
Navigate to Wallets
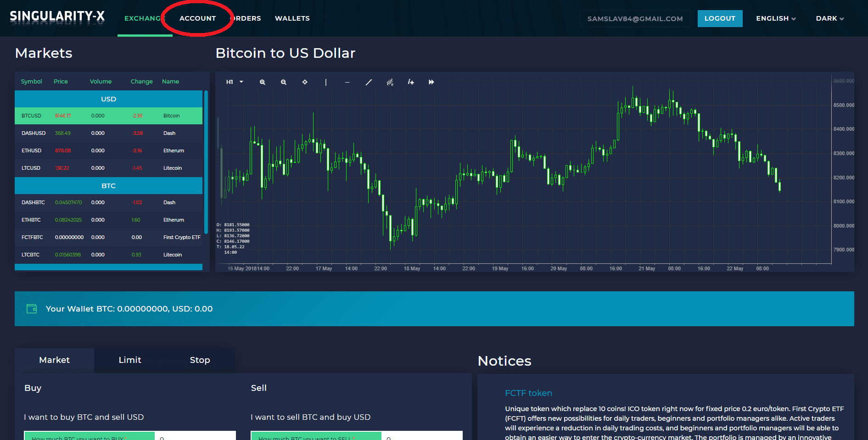tap(292, 18)
